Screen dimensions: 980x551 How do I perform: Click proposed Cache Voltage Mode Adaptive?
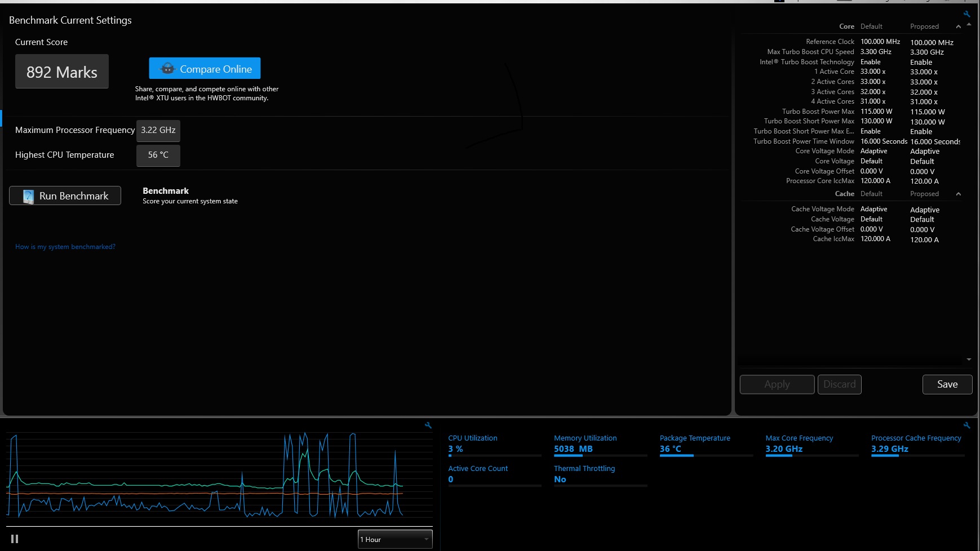(925, 210)
